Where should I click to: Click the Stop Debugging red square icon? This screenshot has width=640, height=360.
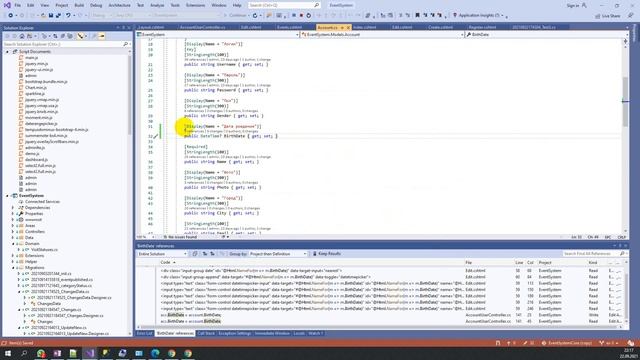301,16
